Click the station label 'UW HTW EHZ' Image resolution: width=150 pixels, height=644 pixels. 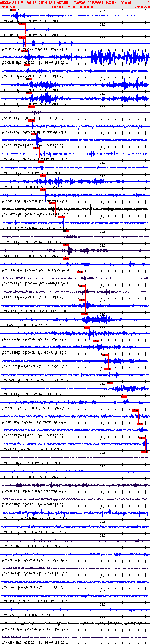(x=11, y=601)
